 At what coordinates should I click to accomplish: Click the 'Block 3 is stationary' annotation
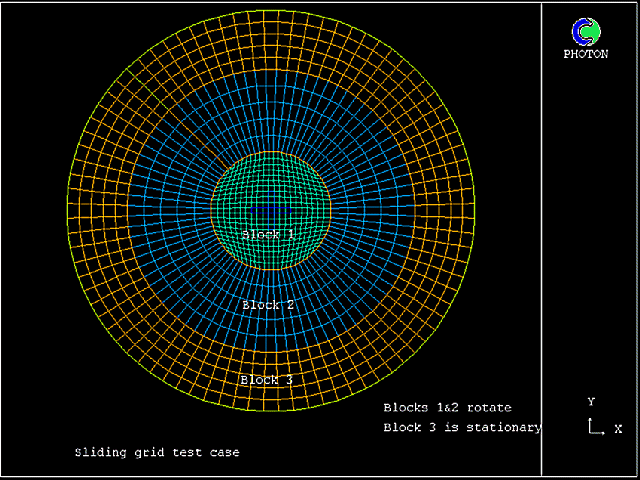(462, 428)
